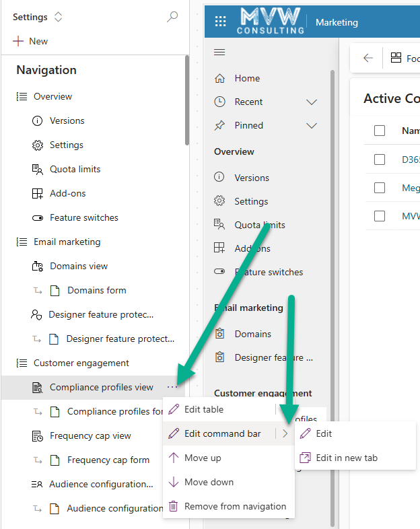Viewport: 420px width, 529px height.
Task: Open ellipsis options for Compliance profiles view
Action: click(x=173, y=387)
